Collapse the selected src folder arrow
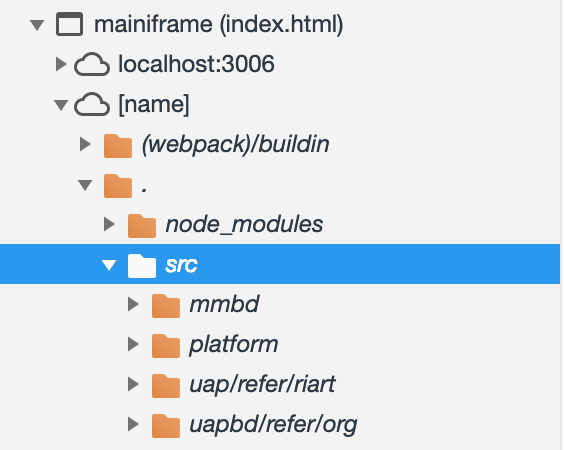 (x=109, y=265)
